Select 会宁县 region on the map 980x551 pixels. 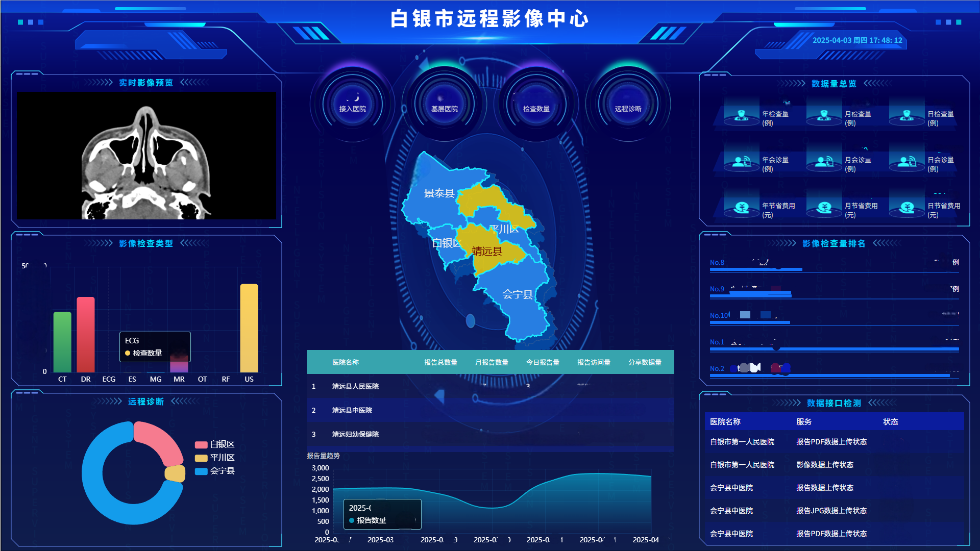517,294
